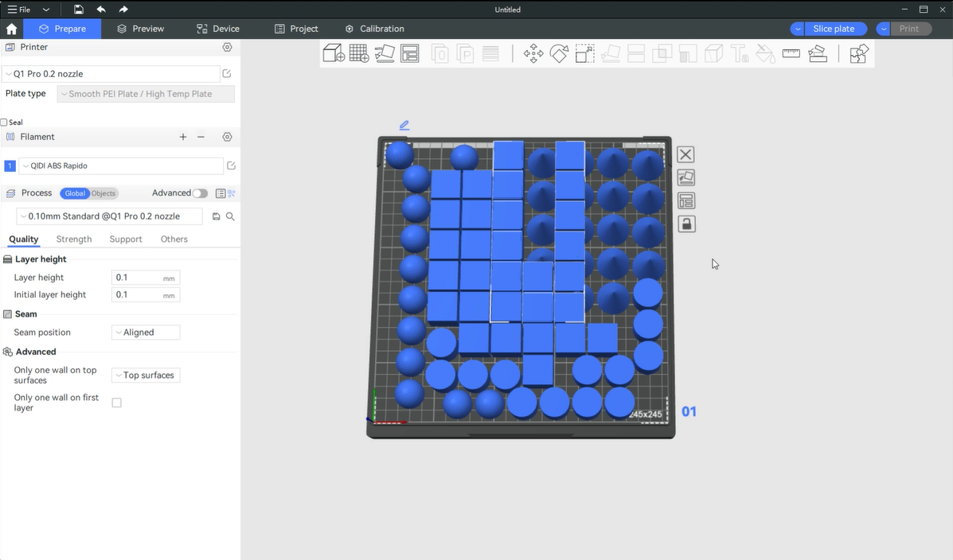Select the Scale tool in toolbar

(x=584, y=54)
